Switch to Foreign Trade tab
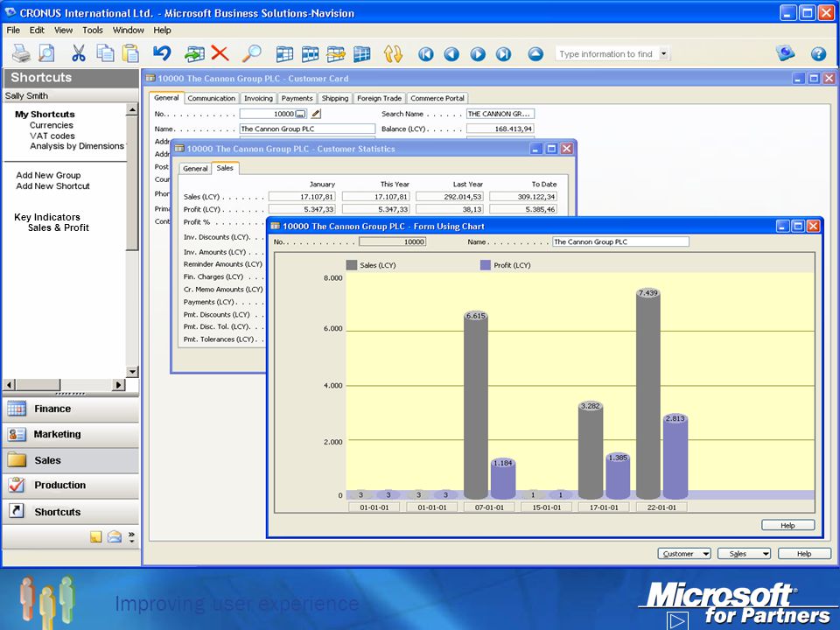 coord(379,98)
